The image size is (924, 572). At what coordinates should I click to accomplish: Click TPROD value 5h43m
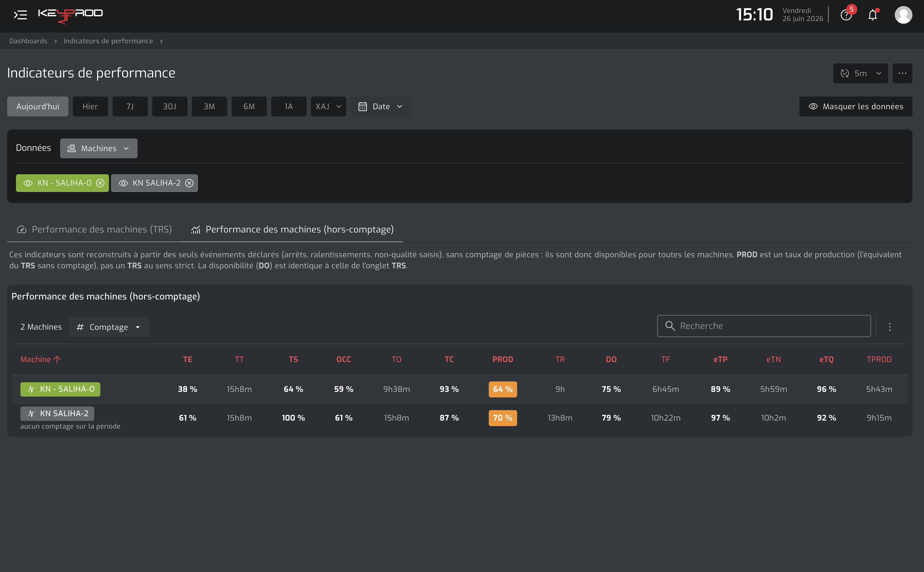pyautogui.click(x=879, y=389)
